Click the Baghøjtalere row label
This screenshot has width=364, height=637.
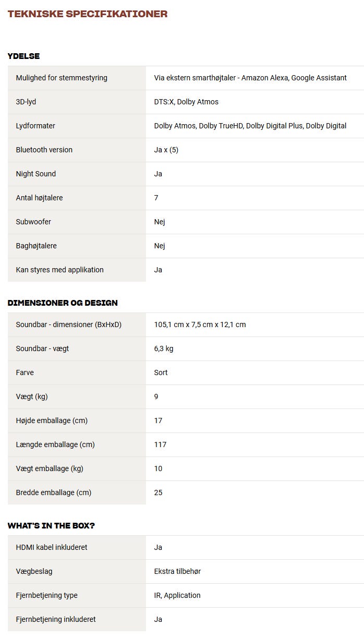pyautogui.click(x=36, y=246)
